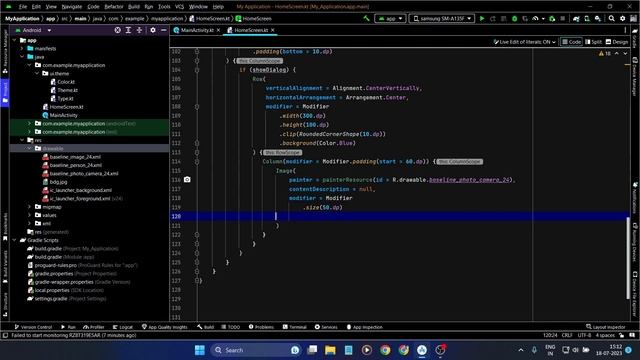Click Sync Project with Gradle Files icon
The width and height of the screenshot is (640, 360).
point(576,18)
